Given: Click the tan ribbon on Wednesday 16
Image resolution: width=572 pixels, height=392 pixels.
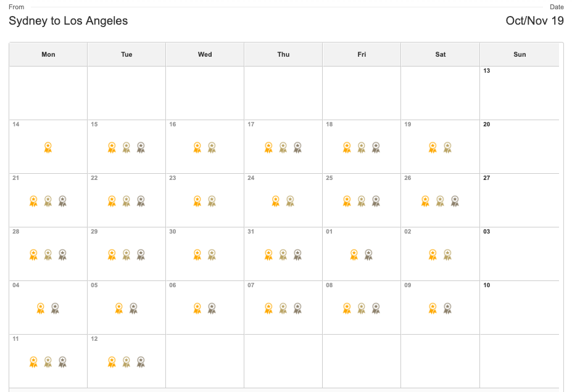Looking at the screenshot, I should point(212,147).
